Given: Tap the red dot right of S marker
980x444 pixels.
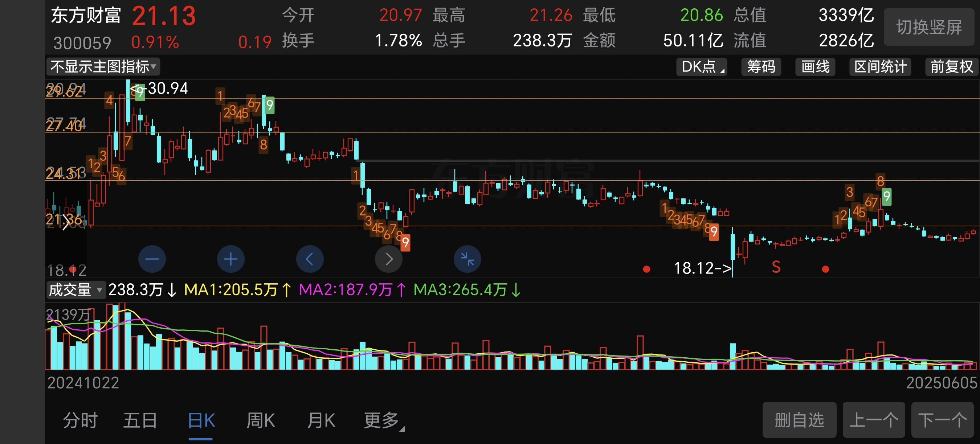Looking at the screenshot, I should tap(825, 269).
